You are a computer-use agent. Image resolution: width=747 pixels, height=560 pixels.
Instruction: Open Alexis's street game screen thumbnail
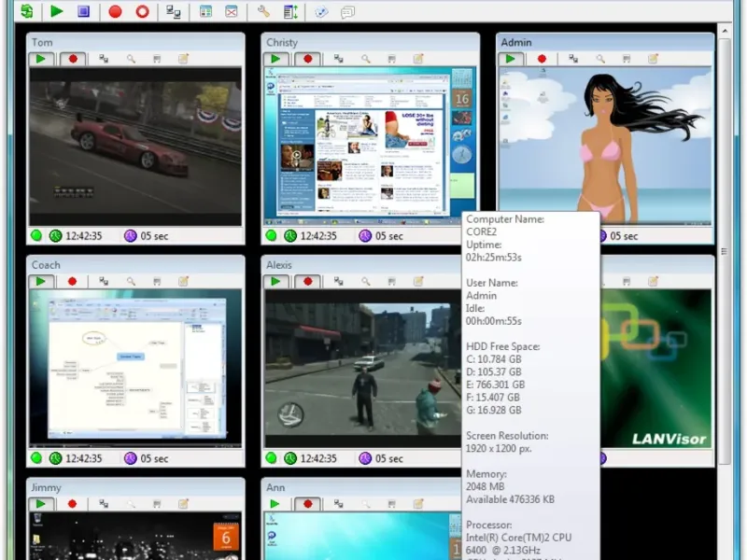[x=363, y=369]
